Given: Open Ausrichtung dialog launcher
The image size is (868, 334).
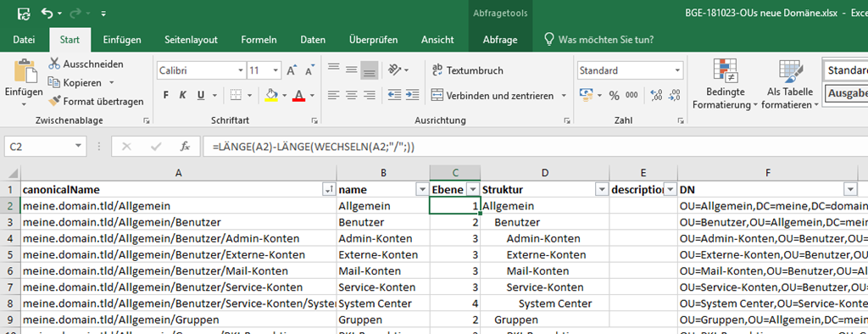Looking at the screenshot, I should pyautogui.click(x=566, y=120).
